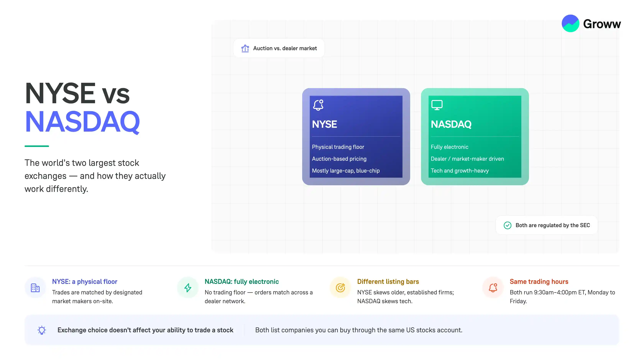Click the 'NYSE: a physical floor' heading

tap(85, 282)
